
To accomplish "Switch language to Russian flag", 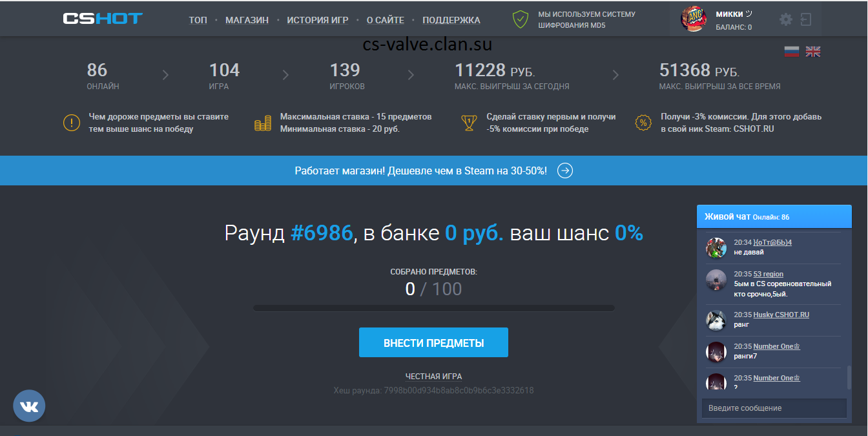I will point(792,52).
